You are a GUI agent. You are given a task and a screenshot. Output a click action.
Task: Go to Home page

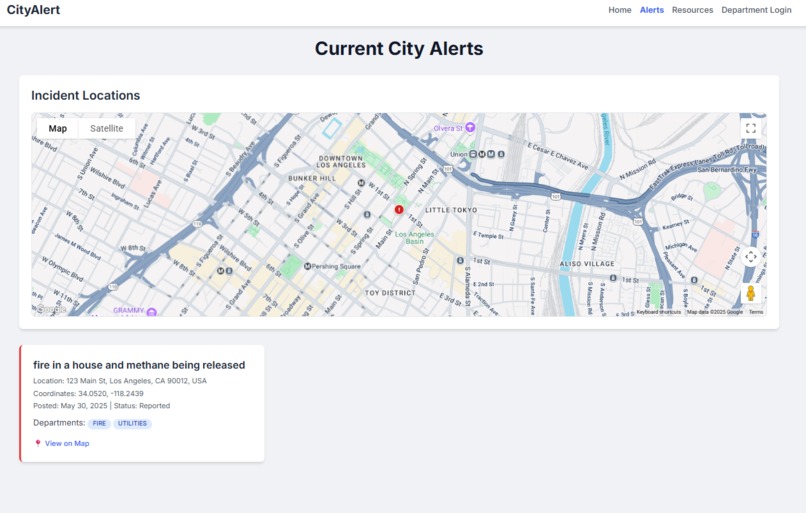pos(619,10)
